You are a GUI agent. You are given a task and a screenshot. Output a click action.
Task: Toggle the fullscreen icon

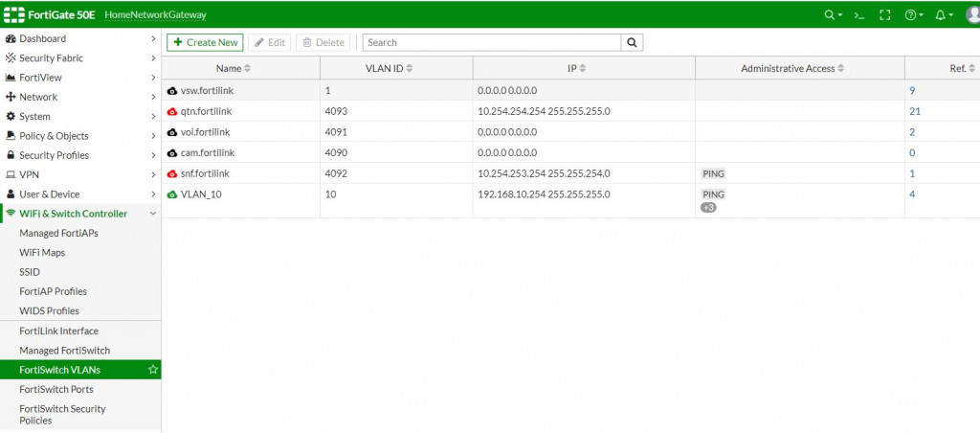(884, 15)
